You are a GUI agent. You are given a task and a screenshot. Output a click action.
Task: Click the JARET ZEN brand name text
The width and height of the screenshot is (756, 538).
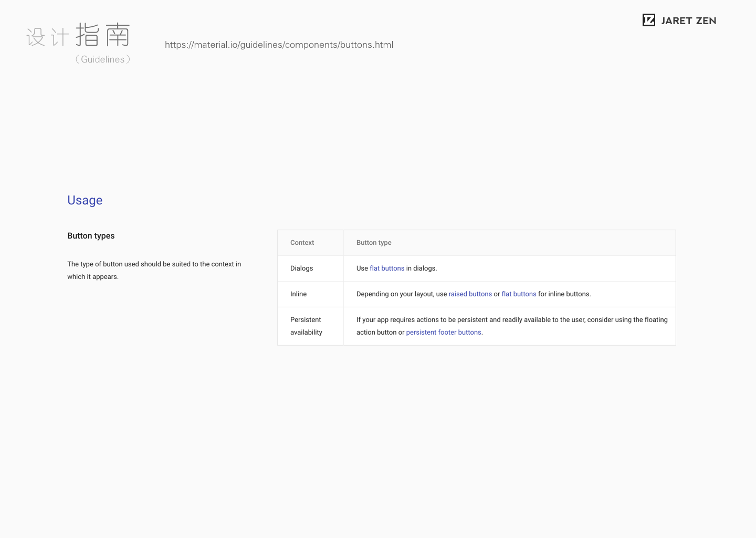(x=689, y=21)
